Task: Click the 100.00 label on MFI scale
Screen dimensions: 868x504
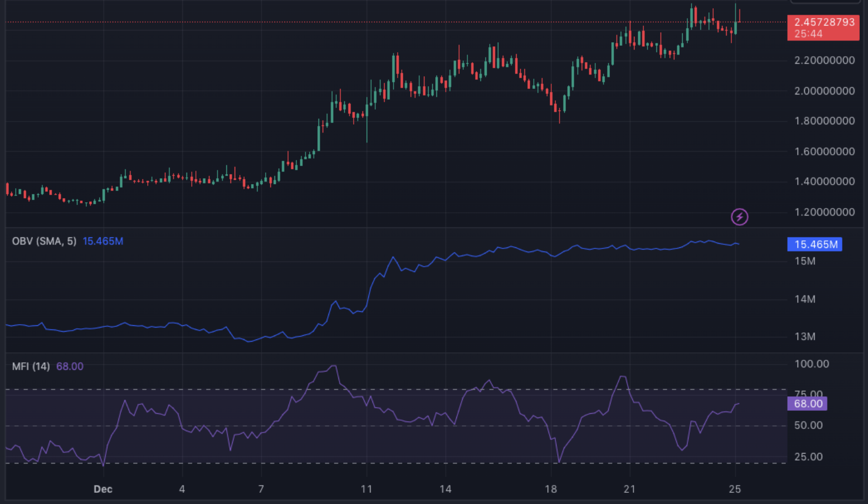Action: [x=812, y=364]
